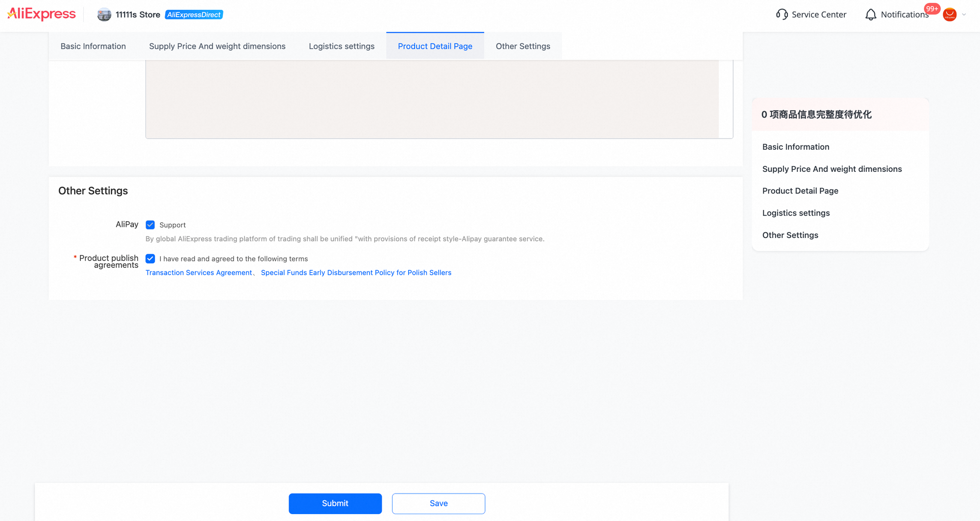This screenshot has height=521, width=980.
Task: Click the Support label next to AliPay
Action: tap(172, 225)
